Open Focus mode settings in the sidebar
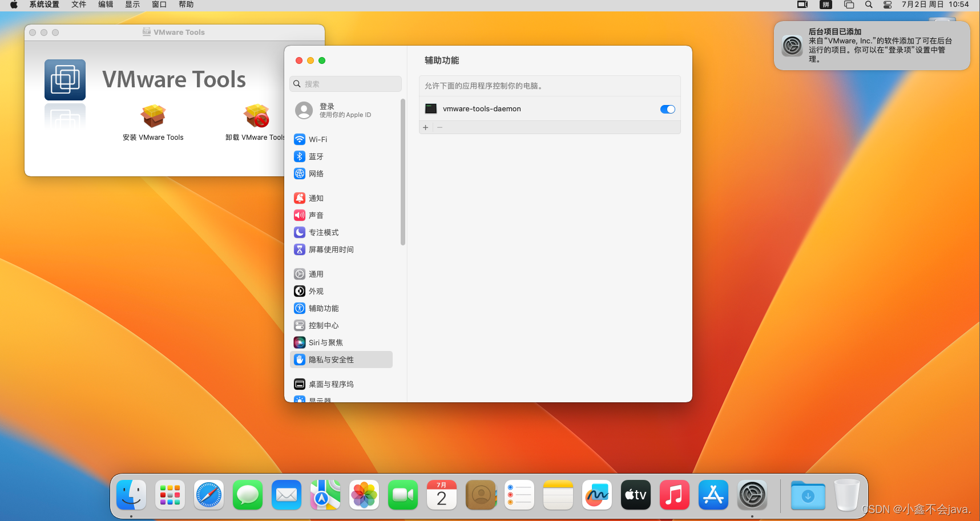The height and width of the screenshot is (521, 980). pyautogui.click(x=341, y=232)
